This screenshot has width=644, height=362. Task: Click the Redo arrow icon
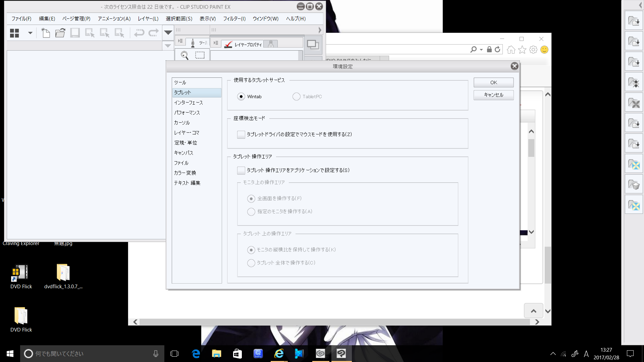(x=154, y=33)
